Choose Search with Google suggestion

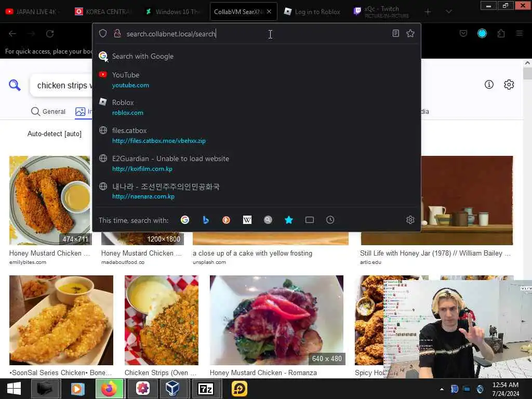[x=257, y=56]
